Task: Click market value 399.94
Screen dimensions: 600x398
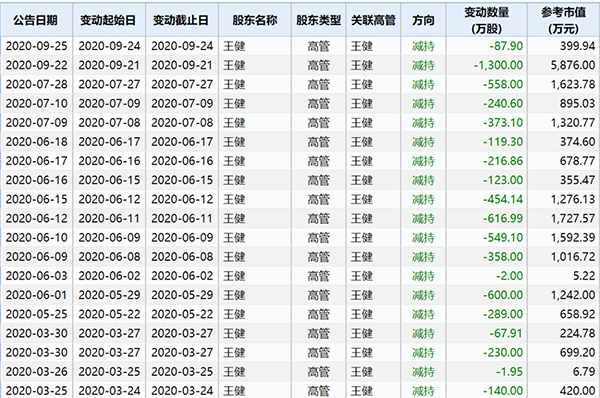Action: [x=577, y=46]
